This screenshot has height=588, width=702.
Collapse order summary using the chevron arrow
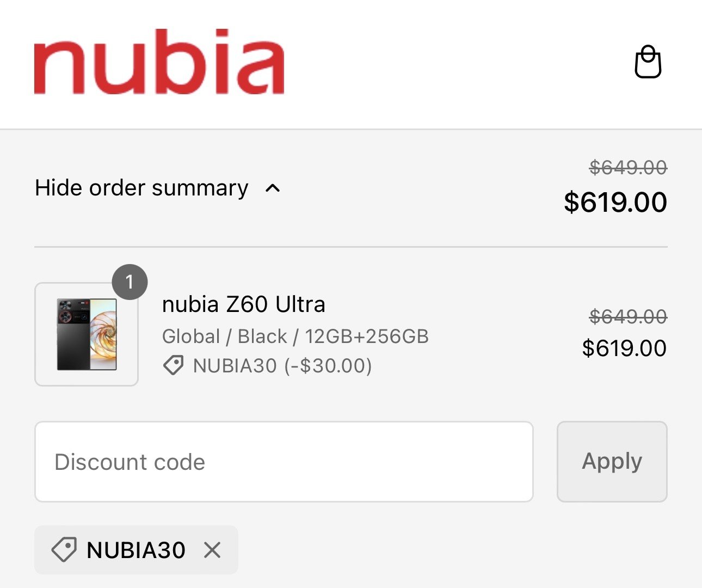tap(273, 188)
